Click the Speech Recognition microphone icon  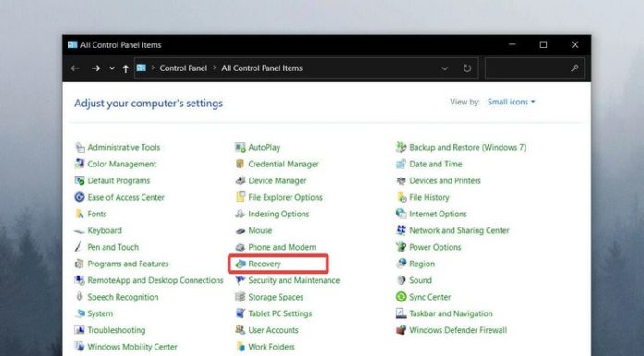point(80,297)
